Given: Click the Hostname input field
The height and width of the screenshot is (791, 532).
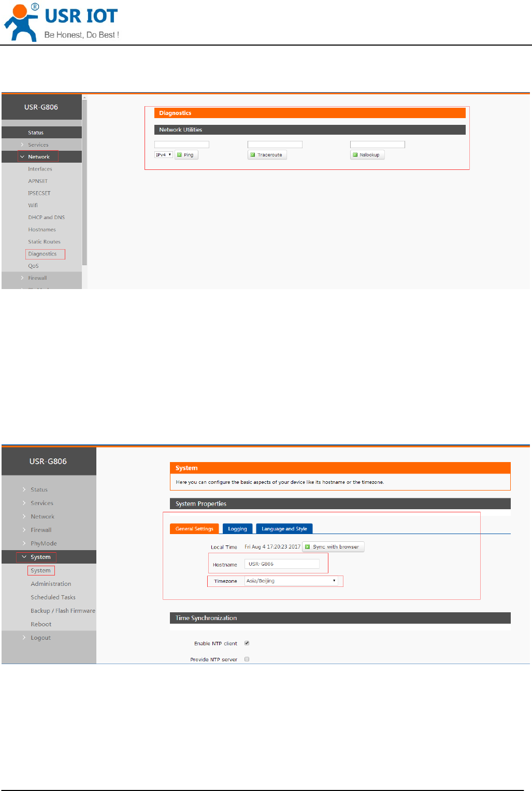Looking at the screenshot, I should pyautogui.click(x=282, y=564).
